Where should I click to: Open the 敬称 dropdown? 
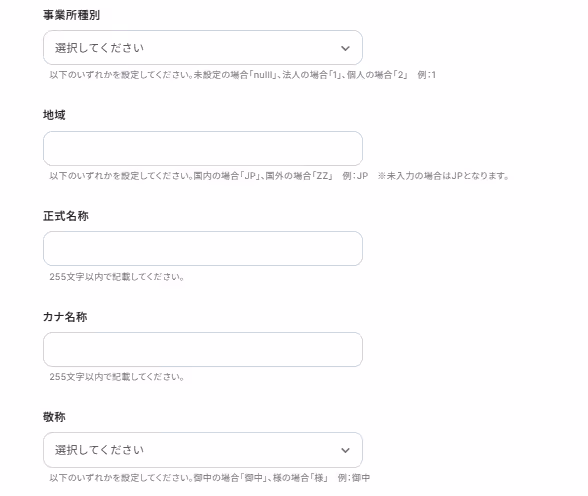coord(203,450)
